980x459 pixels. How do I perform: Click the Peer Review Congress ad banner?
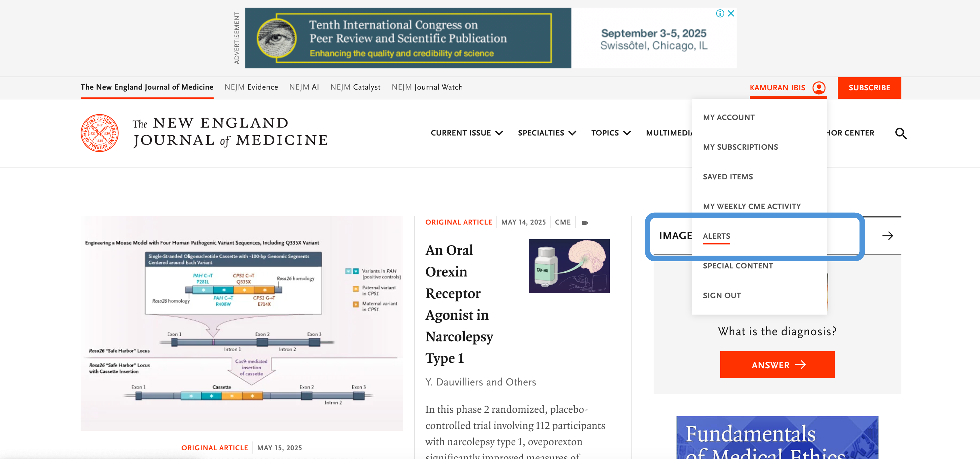(491, 38)
